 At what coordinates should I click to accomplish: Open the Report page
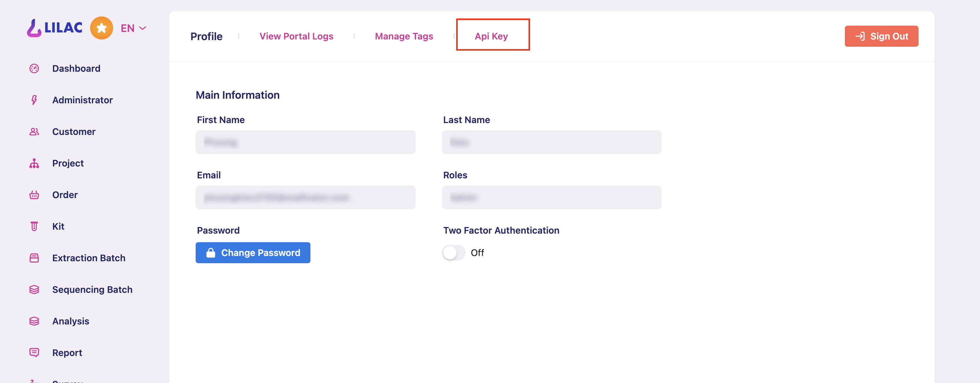tap(67, 353)
